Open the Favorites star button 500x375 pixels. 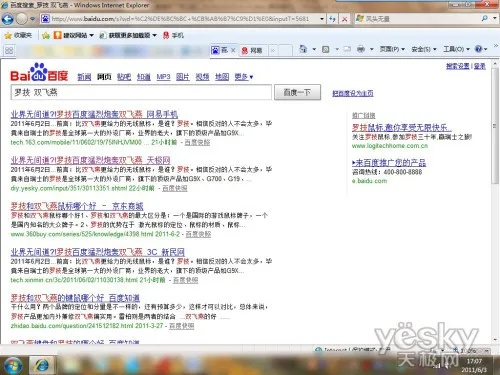point(19,35)
